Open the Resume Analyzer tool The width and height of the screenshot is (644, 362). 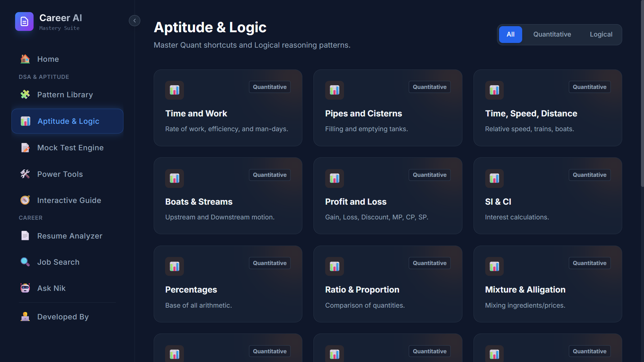(69, 236)
